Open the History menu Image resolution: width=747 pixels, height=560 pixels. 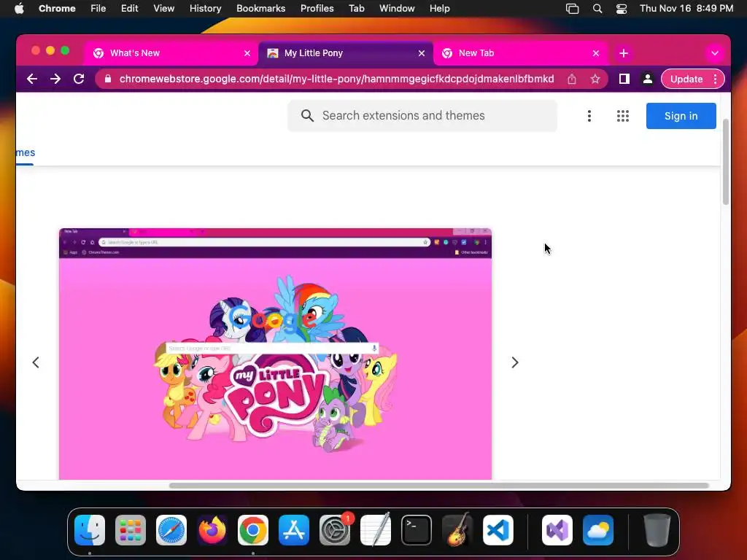205,9
